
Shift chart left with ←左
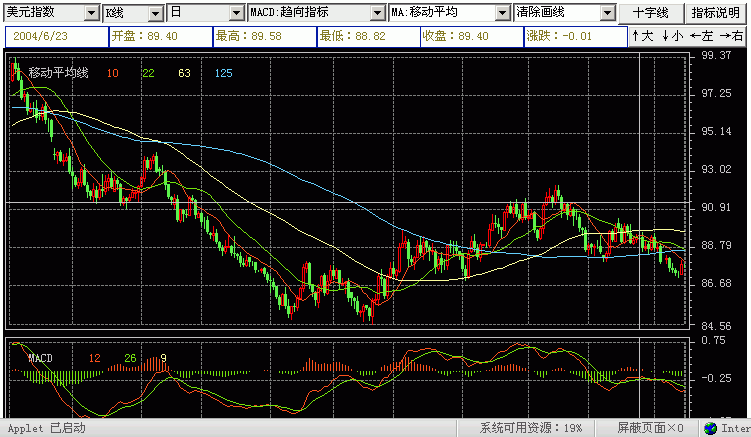(702, 36)
